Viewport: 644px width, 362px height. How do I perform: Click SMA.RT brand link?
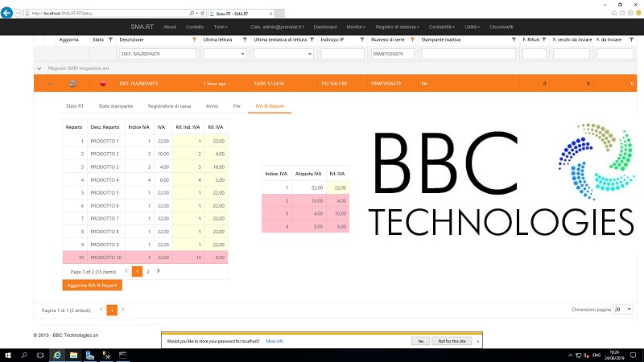point(142,27)
